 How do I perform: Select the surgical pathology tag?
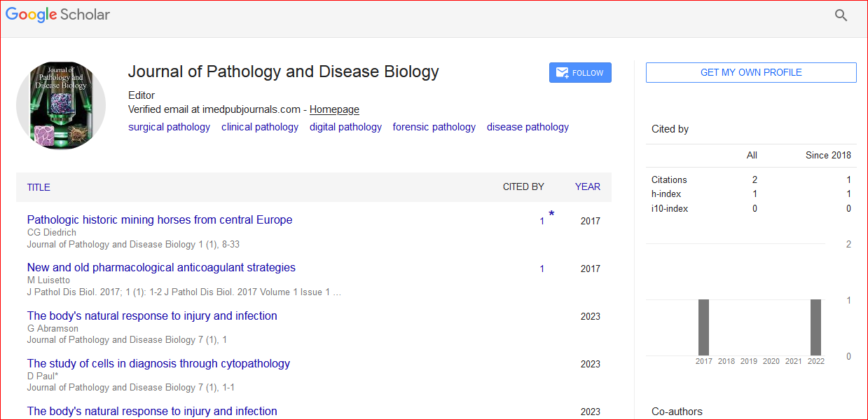pyautogui.click(x=169, y=127)
